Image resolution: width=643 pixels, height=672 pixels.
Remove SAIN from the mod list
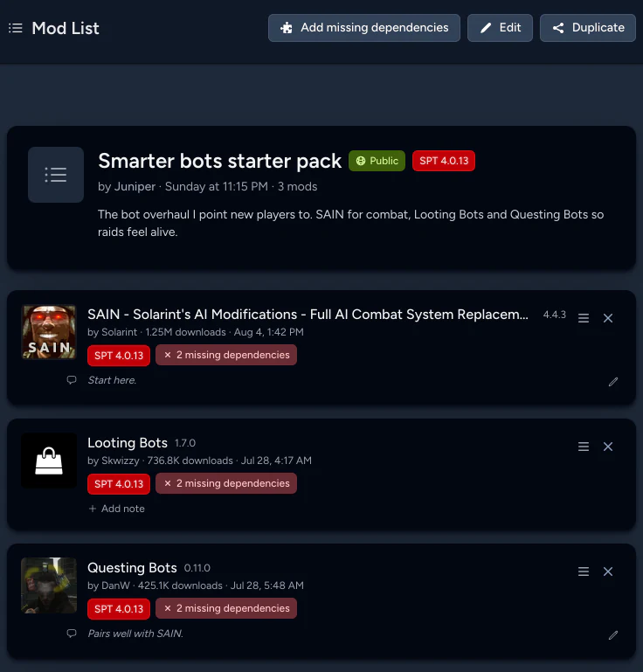tap(608, 318)
